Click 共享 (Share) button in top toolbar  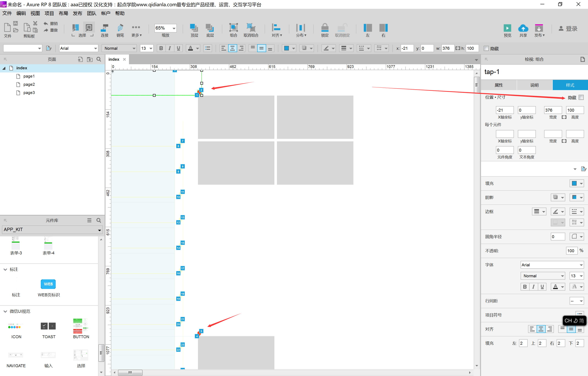tap(523, 29)
